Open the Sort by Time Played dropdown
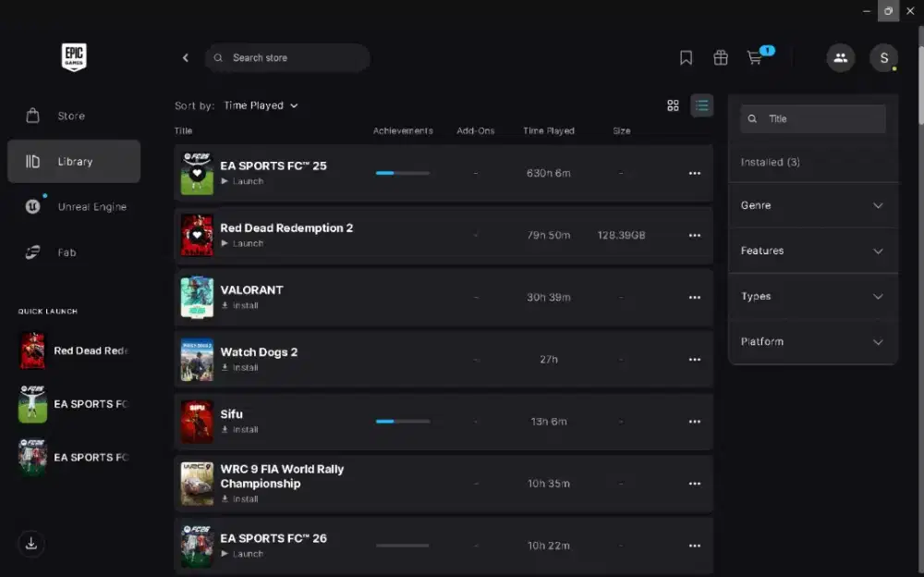Screen dimensions: 924x577 (261, 105)
